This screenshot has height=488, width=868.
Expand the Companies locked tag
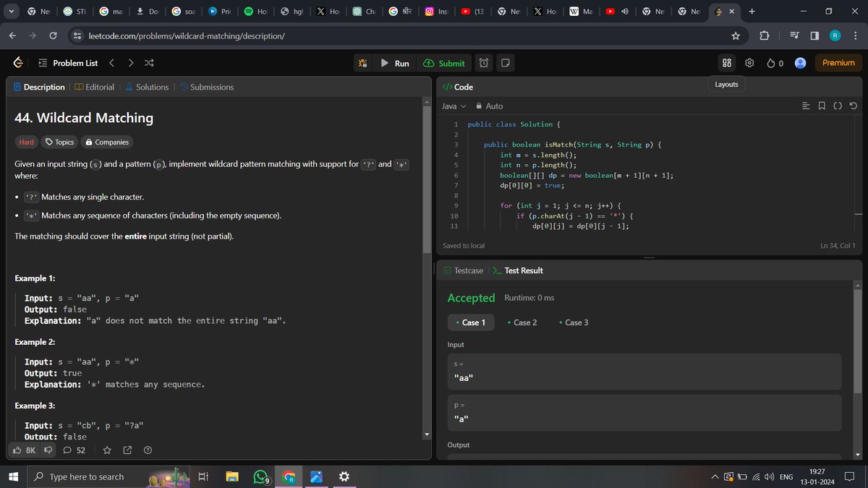(107, 142)
